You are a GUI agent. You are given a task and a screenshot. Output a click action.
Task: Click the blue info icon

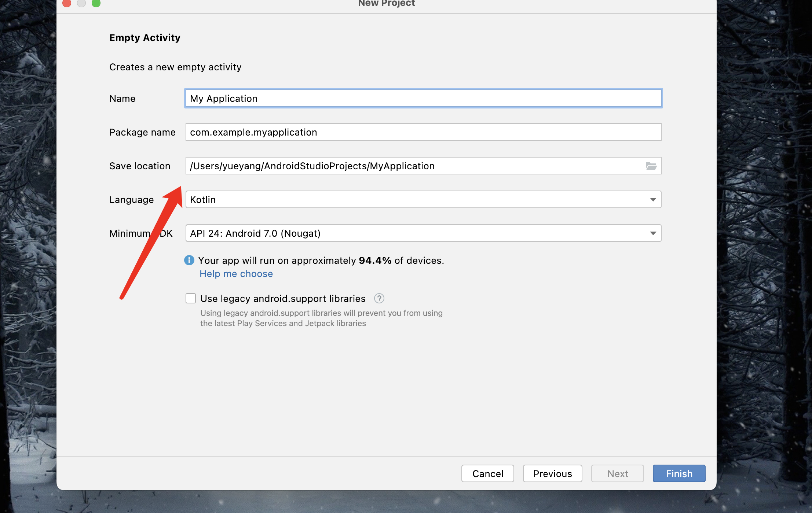click(x=189, y=260)
